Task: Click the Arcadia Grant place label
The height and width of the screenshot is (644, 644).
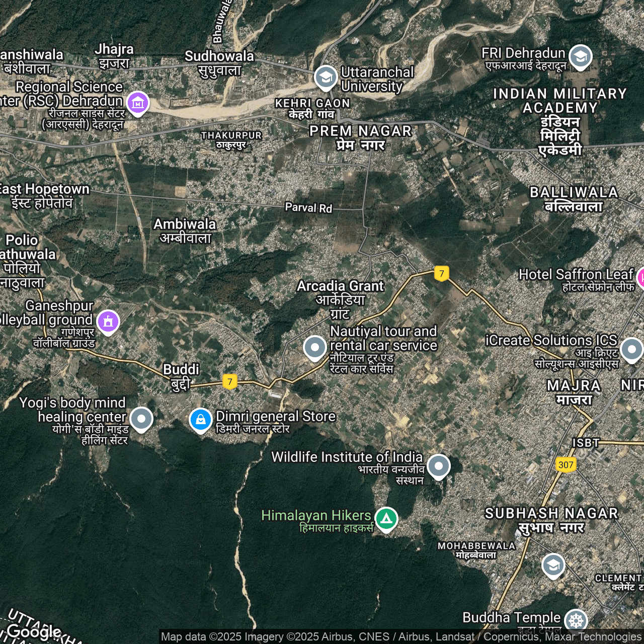Action: (340, 299)
